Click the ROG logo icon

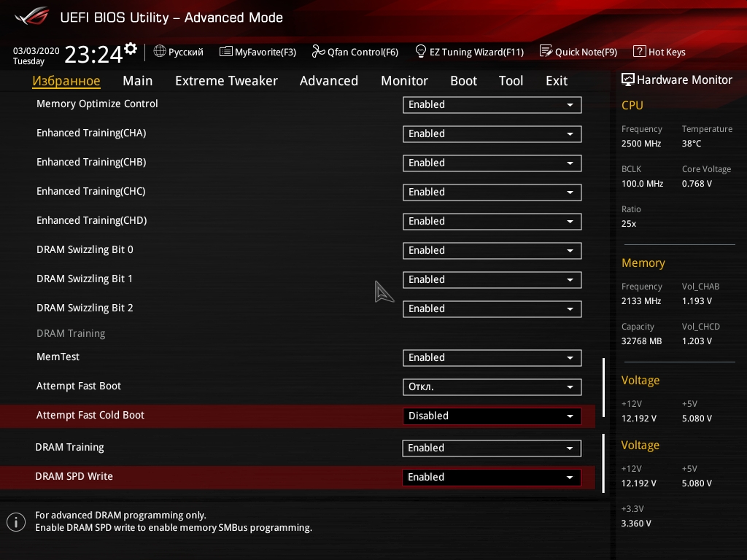(x=32, y=16)
